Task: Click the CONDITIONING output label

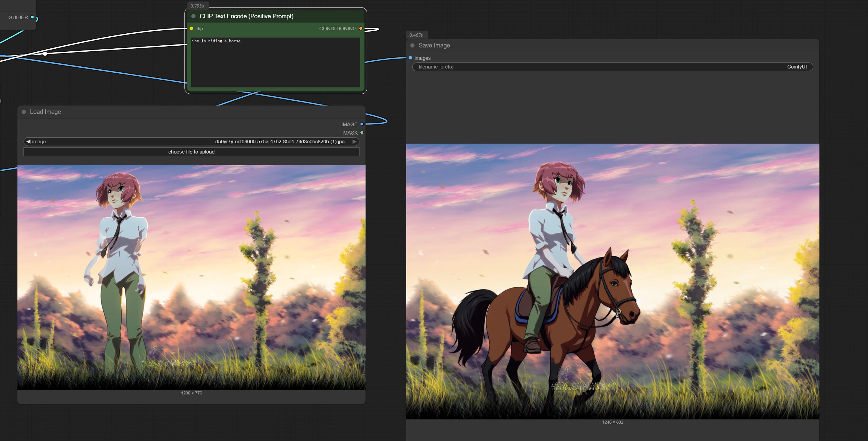Action: point(338,29)
